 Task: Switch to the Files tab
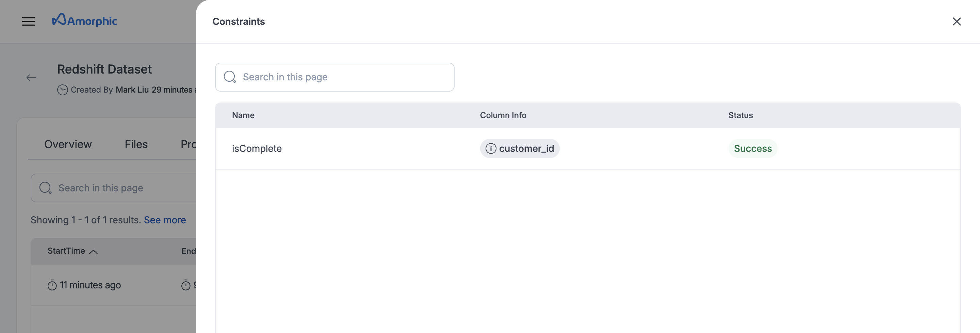coord(136,144)
